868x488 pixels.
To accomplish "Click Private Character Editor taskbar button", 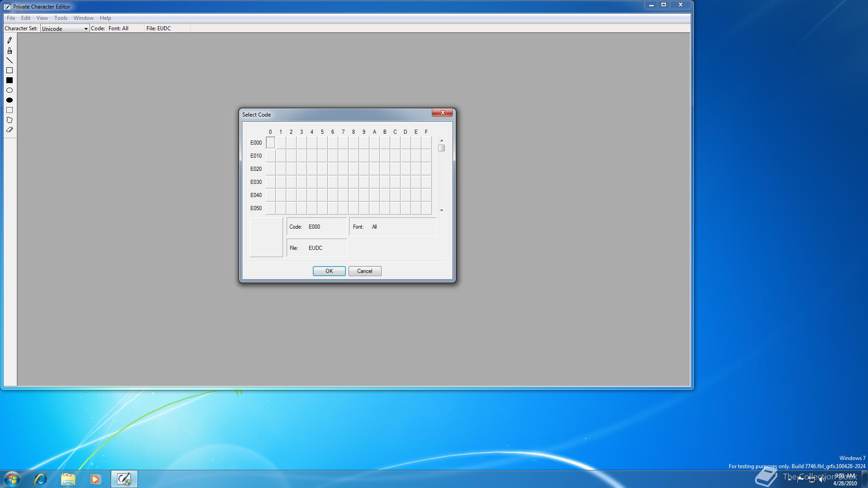I will 124,479.
